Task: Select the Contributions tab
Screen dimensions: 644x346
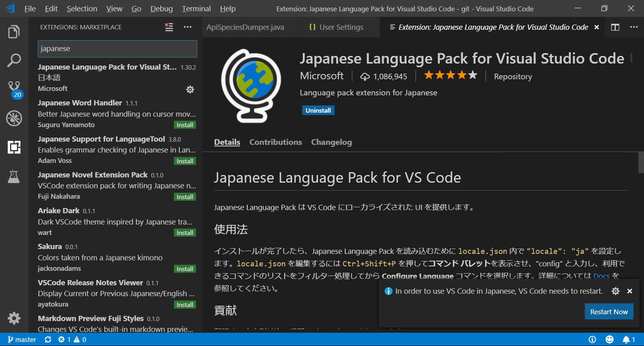Action: [276, 142]
